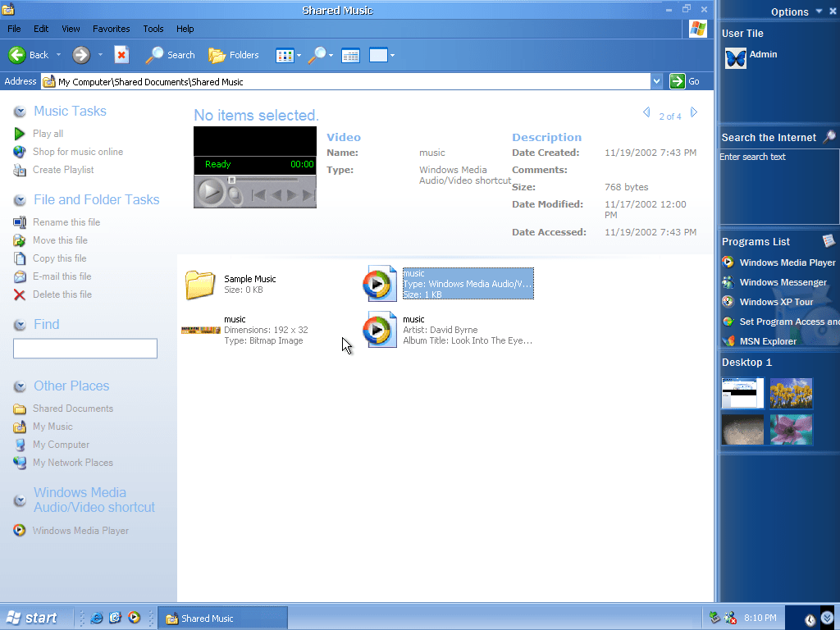Open the Sample Music folder icon
This screenshot has height=630, width=840.
pyautogui.click(x=199, y=285)
